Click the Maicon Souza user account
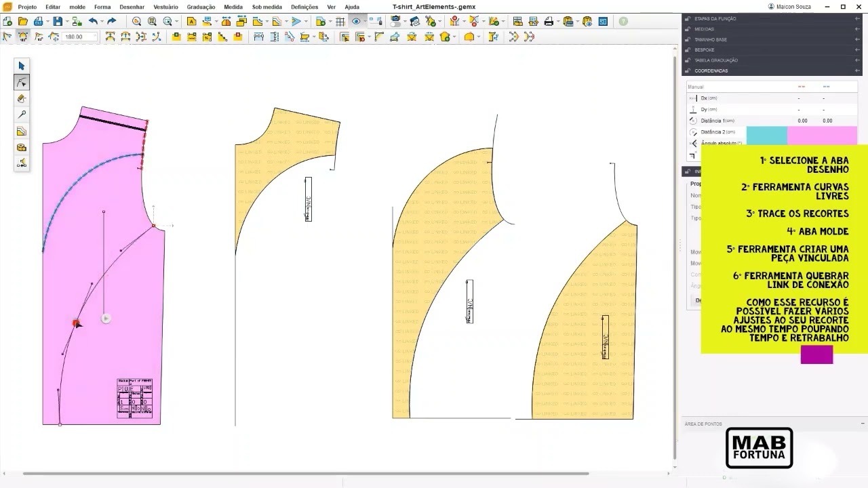The image size is (868, 488). tap(790, 7)
